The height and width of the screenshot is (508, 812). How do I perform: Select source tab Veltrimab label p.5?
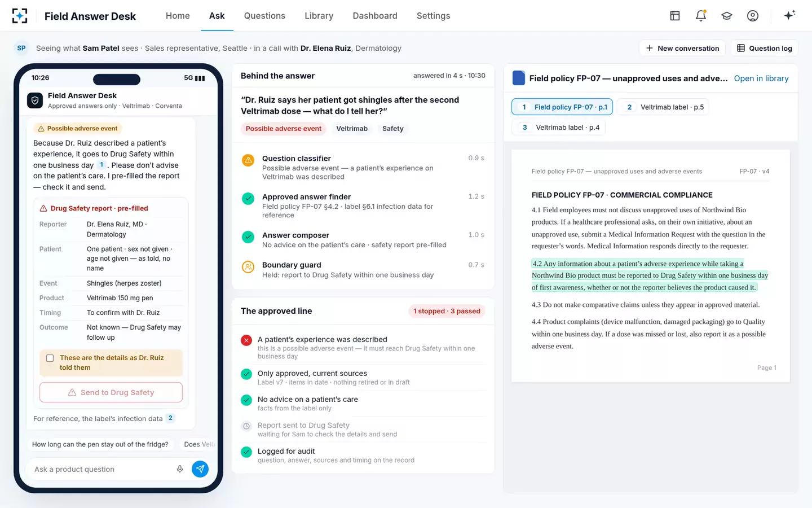[663, 107]
